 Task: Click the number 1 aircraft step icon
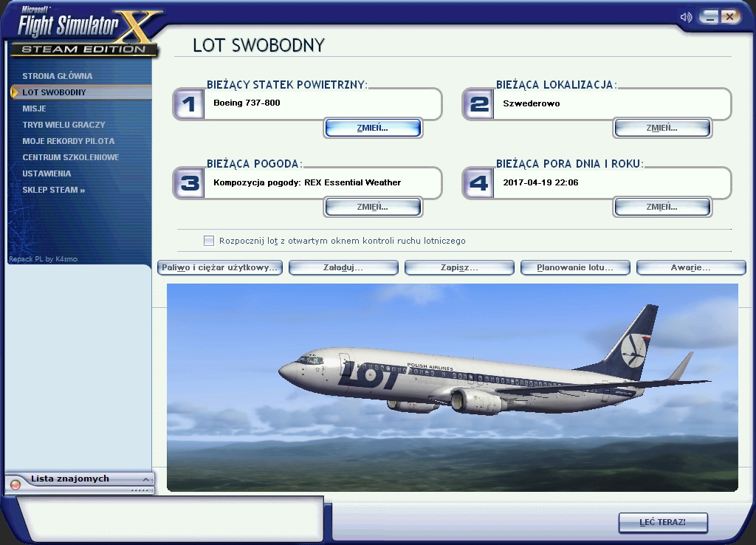(x=188, y=103)
